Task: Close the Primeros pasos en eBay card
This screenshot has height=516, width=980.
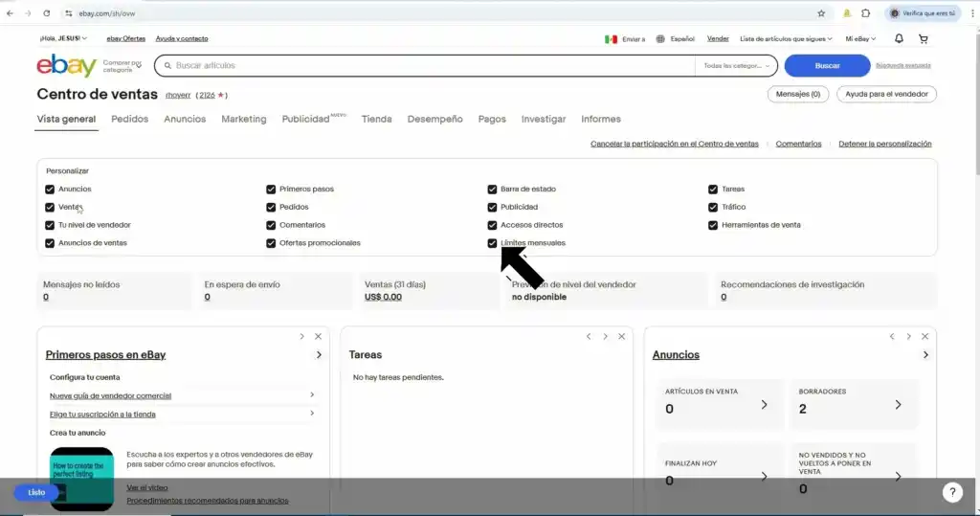Action: point(318,336)
